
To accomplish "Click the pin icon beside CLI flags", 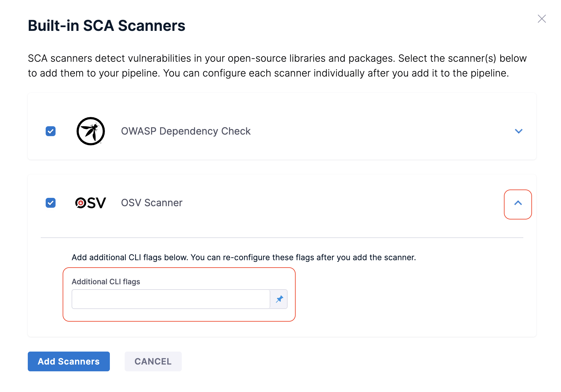I will tap(279, 299).
